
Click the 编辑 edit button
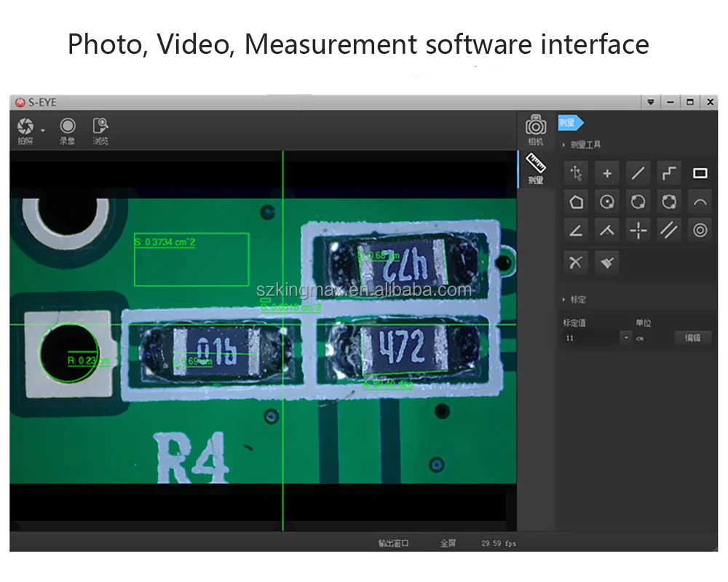click(692, 338)
